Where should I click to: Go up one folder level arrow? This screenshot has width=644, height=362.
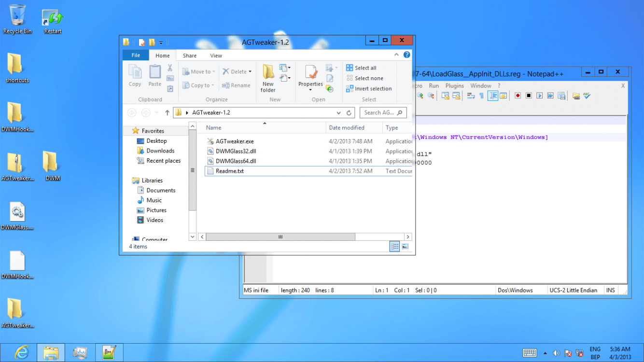[x=167, y=113]
